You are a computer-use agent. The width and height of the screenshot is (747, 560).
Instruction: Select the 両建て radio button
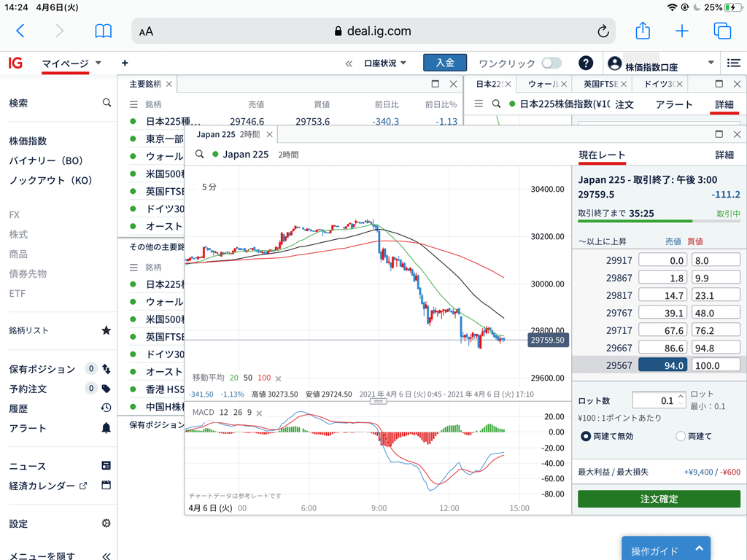(x=681, y=436)
